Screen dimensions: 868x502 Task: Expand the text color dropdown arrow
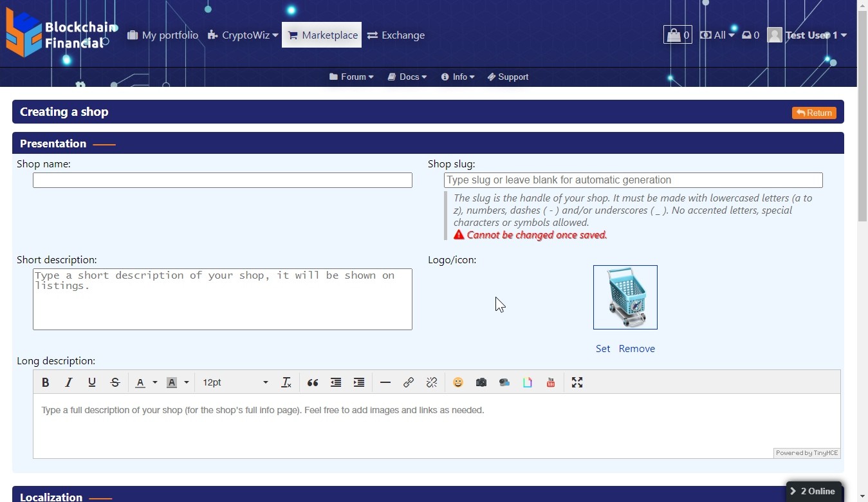click(155, 382)
